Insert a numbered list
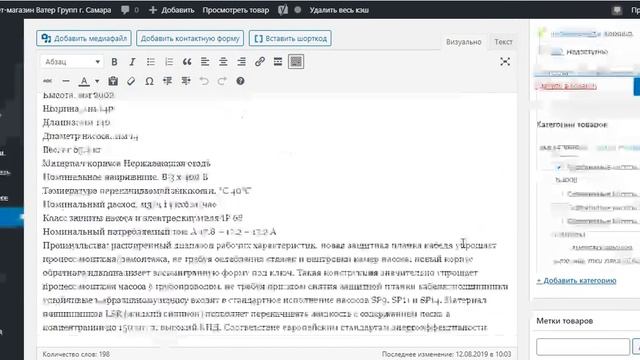The image size is (640, 360). pos(169,62)
